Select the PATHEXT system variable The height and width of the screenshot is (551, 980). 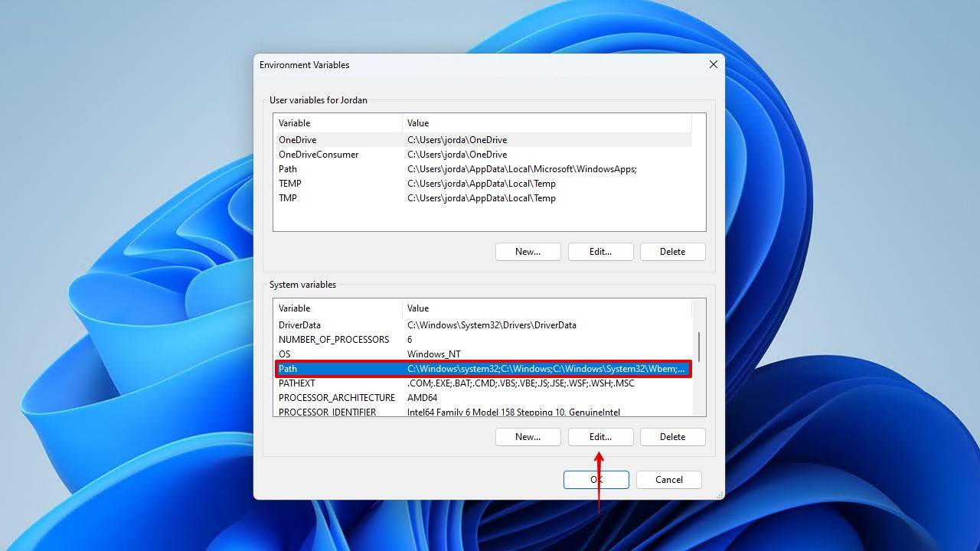482,383
